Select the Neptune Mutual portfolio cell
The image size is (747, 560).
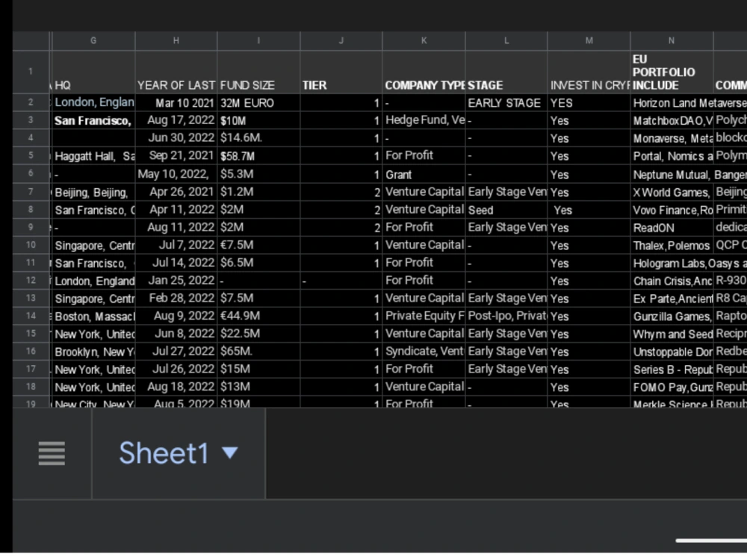(x=672, y=174)
